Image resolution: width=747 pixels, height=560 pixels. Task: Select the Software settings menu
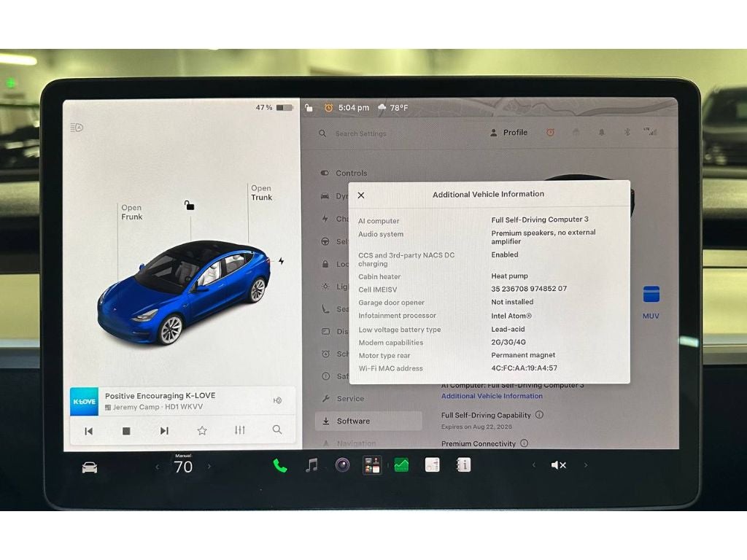point(368,421)
